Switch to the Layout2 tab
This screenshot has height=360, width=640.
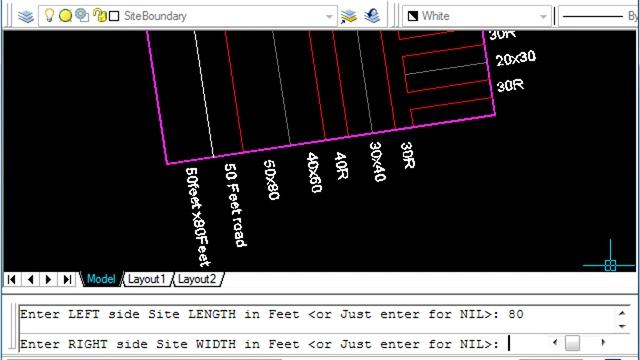pyautogui.click(x=197, y=280)
